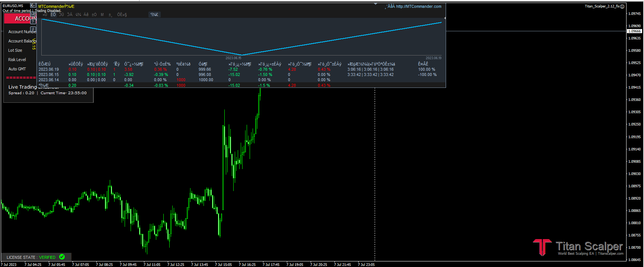This screenshot has height=267, width=644.
Task: Click the '3:33:42 | 3:33:42 | 3:33:42' cell
Action: (371, 74)
